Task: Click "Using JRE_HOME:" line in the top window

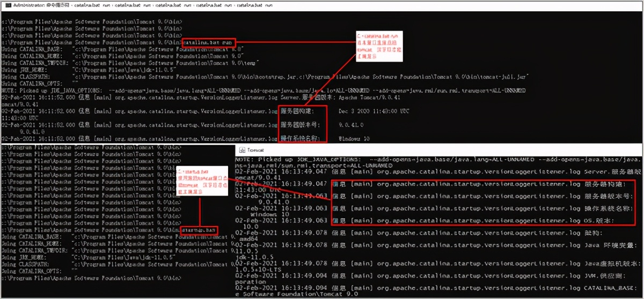Action: (x=89, y=69)
